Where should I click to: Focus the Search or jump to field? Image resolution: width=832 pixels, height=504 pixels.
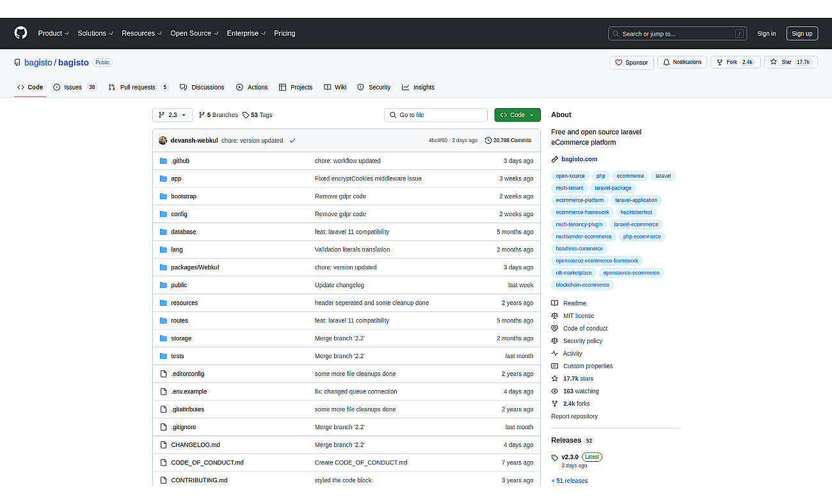tap(677, 34)
